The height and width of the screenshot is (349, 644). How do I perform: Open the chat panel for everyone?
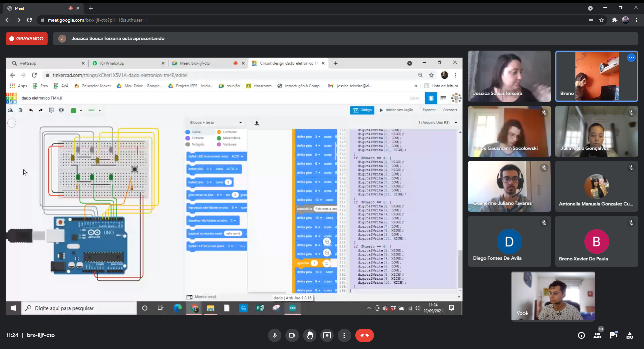[613, 335]
